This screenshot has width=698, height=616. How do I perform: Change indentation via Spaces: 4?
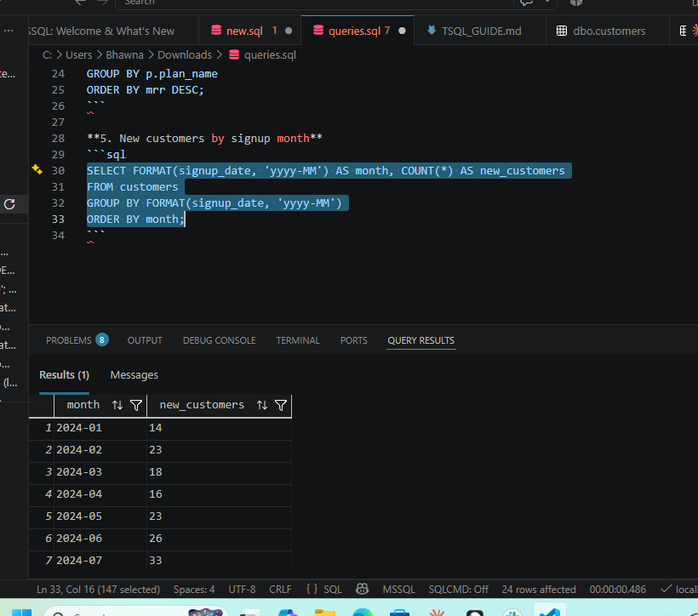(194, 590)
